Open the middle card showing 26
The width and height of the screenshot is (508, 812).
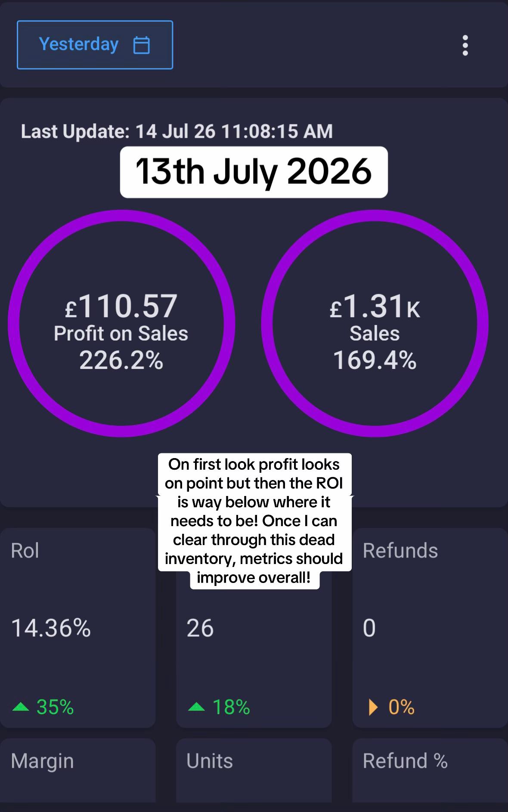(254, 628)
